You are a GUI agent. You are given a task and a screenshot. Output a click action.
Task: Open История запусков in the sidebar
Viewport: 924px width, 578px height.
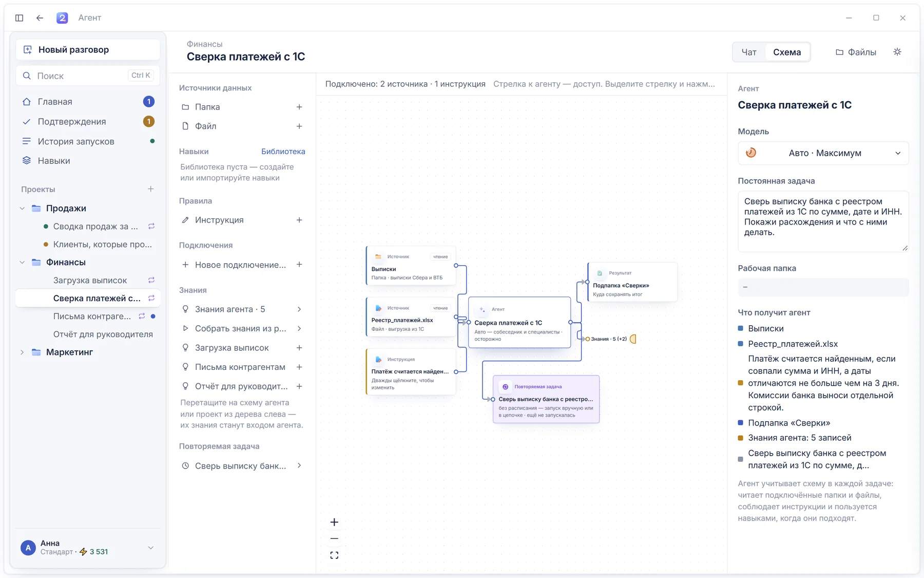pos(87,141)
